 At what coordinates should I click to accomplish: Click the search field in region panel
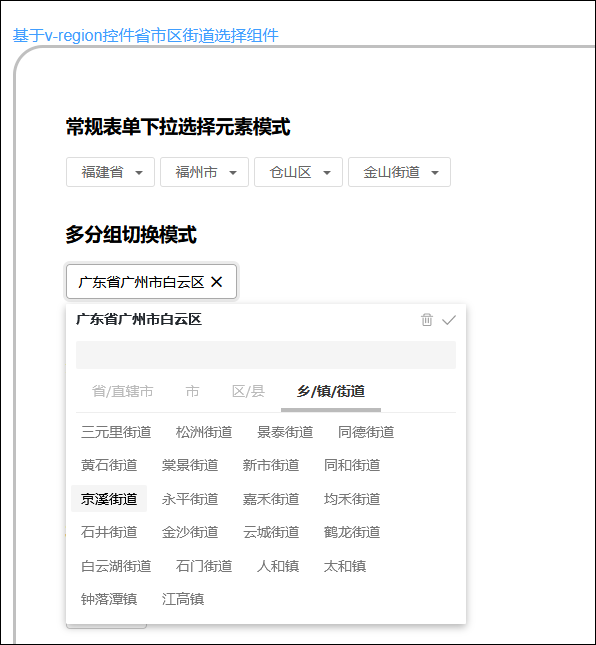266,355
